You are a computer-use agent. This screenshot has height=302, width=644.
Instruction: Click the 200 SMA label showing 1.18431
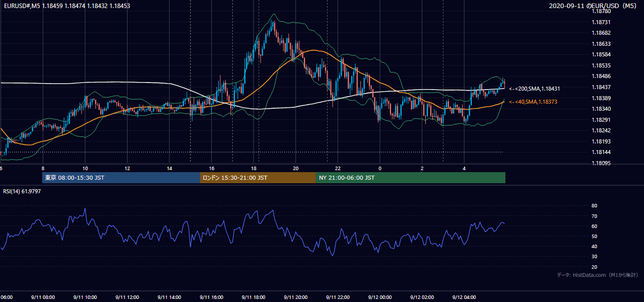pos(535,89)
